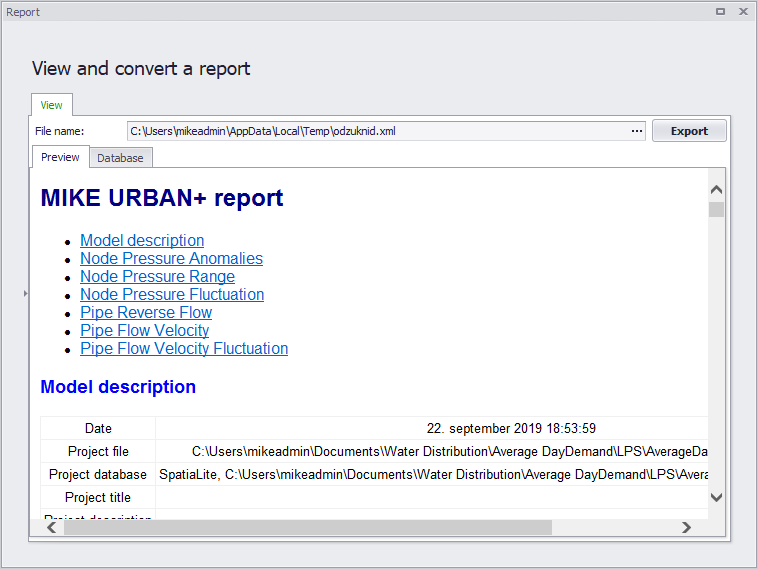The image size is (758, 569).
Task: Select the Project file row label
Action: [x=98, y=452]
